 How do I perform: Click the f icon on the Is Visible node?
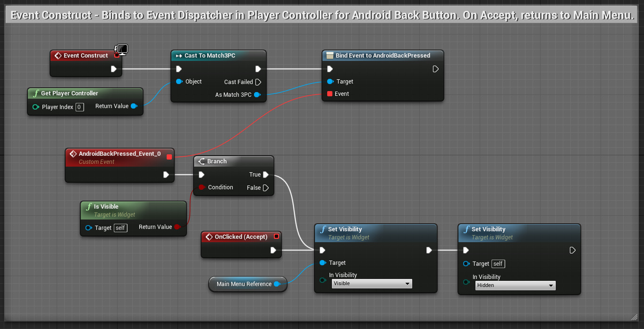point(89,206)
